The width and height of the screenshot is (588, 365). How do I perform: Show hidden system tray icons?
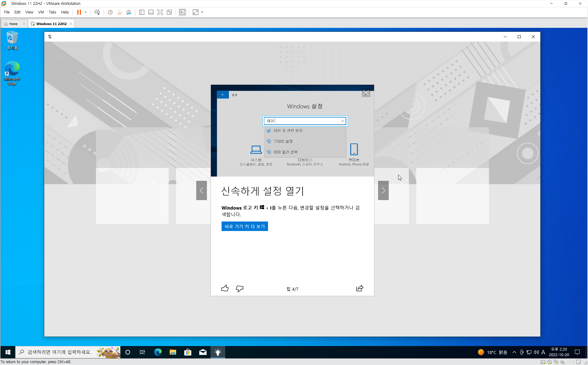click(514, 352)
